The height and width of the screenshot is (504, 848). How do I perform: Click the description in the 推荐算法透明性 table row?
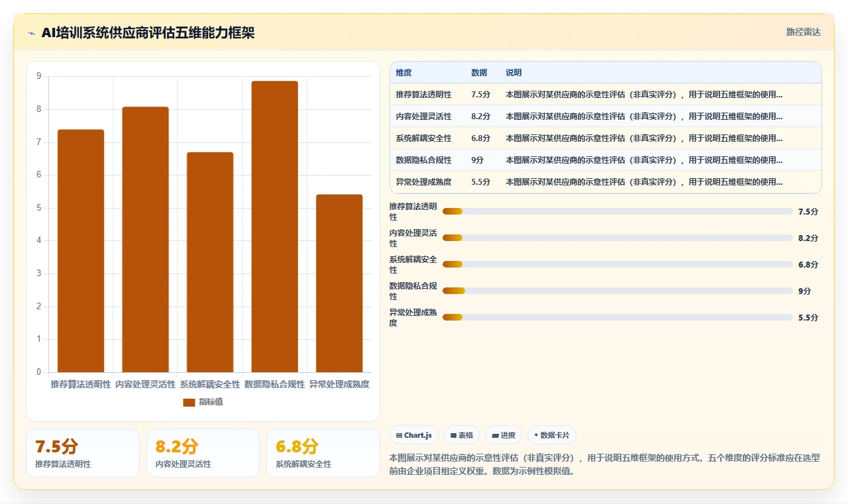pyautogui.click(x=644, y=95)
